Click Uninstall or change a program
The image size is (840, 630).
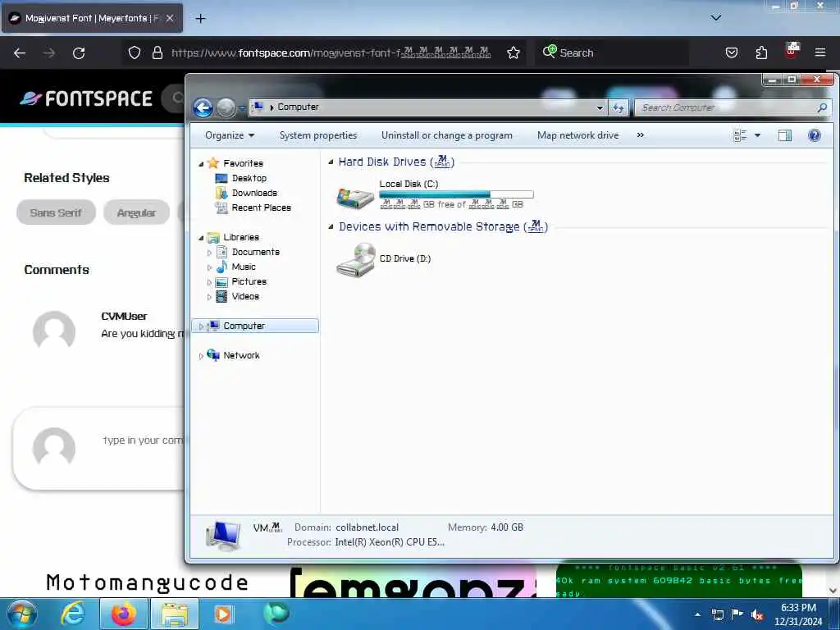447,135
